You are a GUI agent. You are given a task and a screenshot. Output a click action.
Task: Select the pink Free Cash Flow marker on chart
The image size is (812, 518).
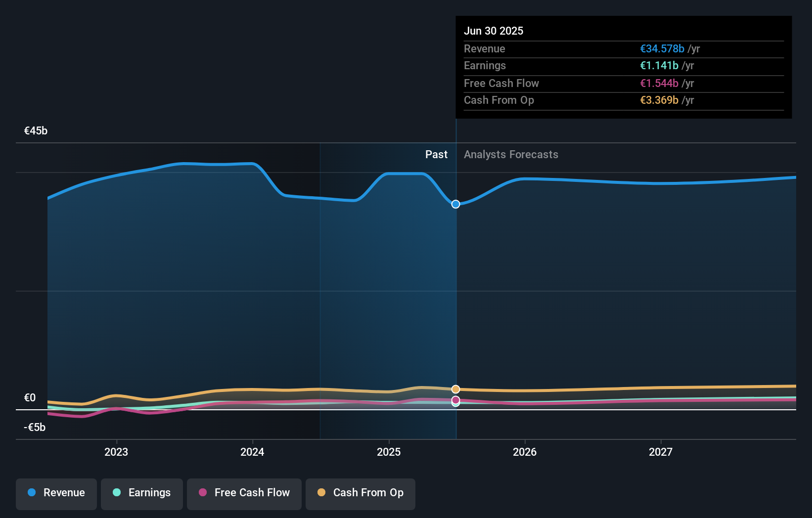pyautogui.click(x=455, y=399)
